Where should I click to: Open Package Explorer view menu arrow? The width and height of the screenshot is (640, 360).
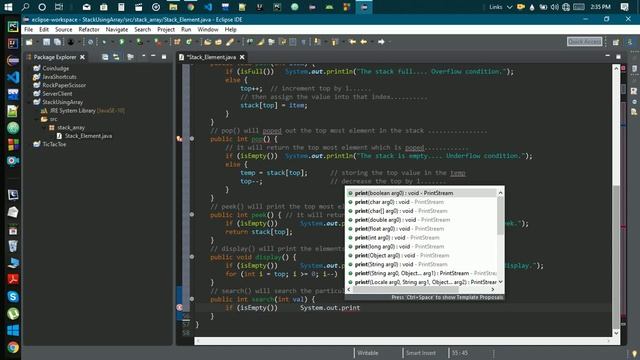pyautogui.click(x=143, y=57)
